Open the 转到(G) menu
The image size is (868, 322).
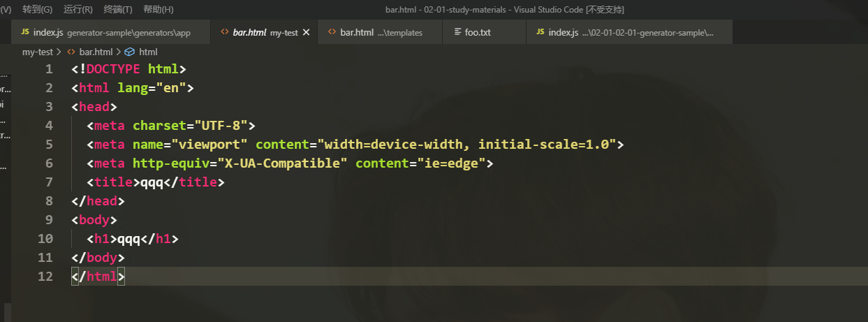point(37,9)
